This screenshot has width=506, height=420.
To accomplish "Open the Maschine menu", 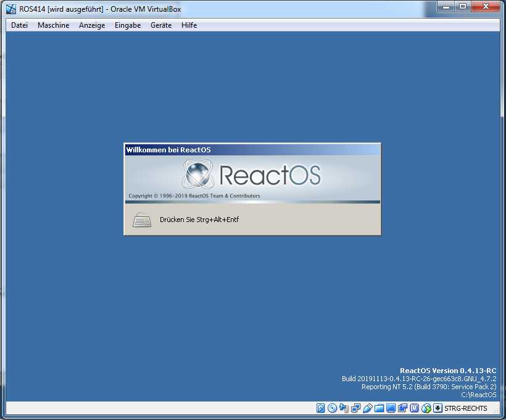I will tap(53, 25).
